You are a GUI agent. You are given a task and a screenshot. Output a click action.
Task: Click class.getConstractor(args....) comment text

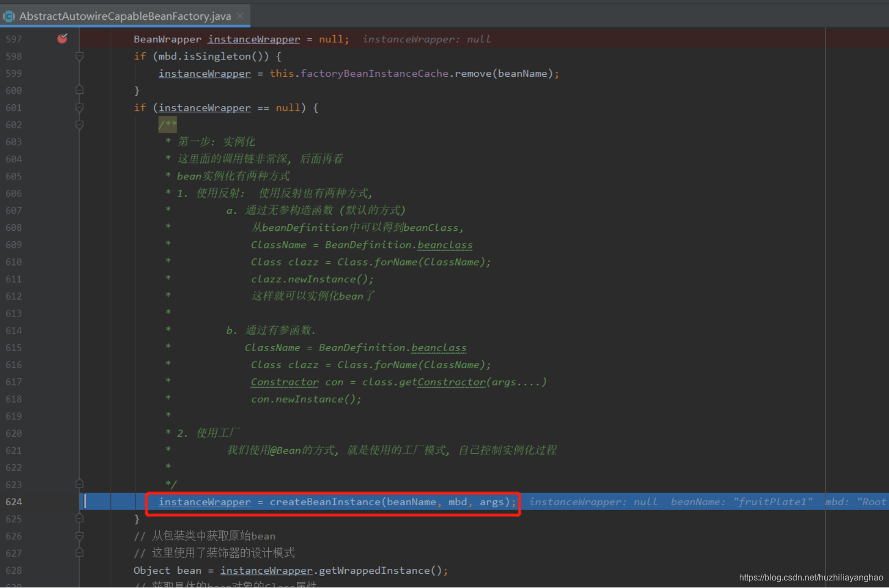click(454, 382)
